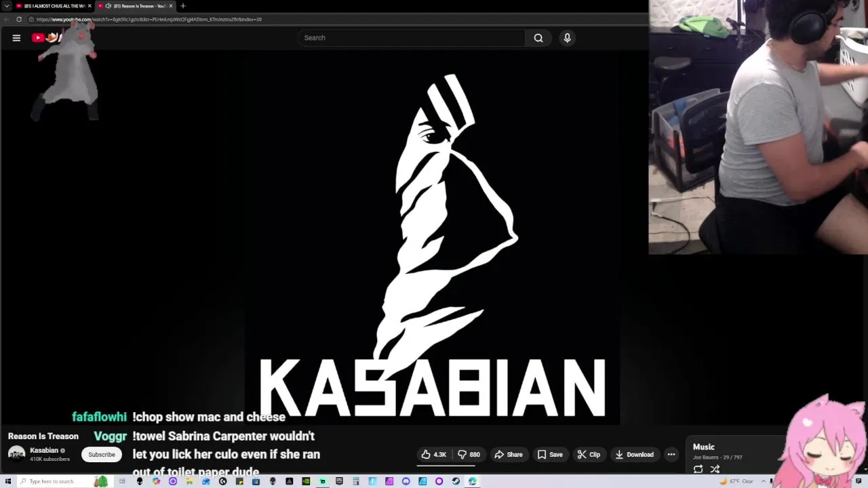Screen dimensions: 868x488
Task: Open a new browser tab
Action: (183, 6)
